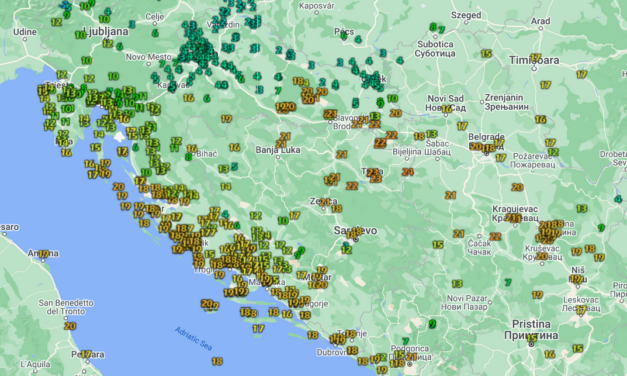The image size is (627, 376).
Task: Click the Adriatic Sea label
Action: pos(193,338)
